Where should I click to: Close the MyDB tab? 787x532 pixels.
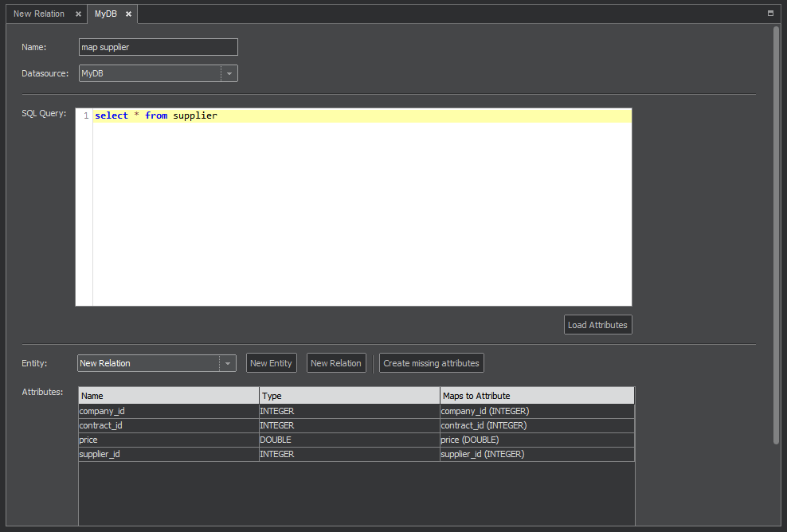click(x=128, y=14)
